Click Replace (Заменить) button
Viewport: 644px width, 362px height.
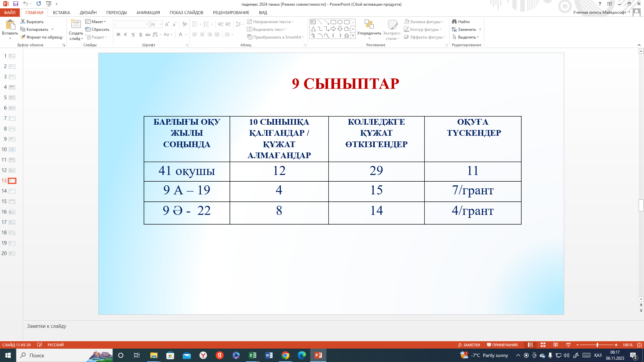tap(464, 29)
